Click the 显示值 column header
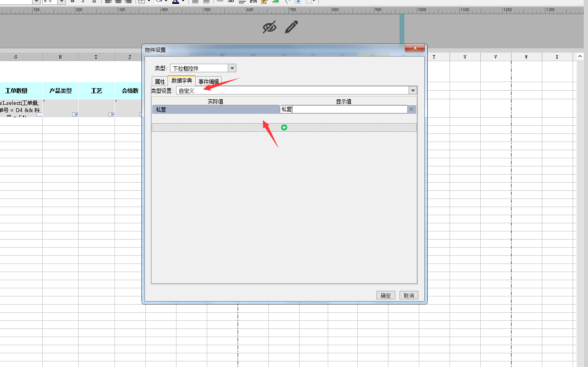The image size is (588, 367). [x=344, y=101]
